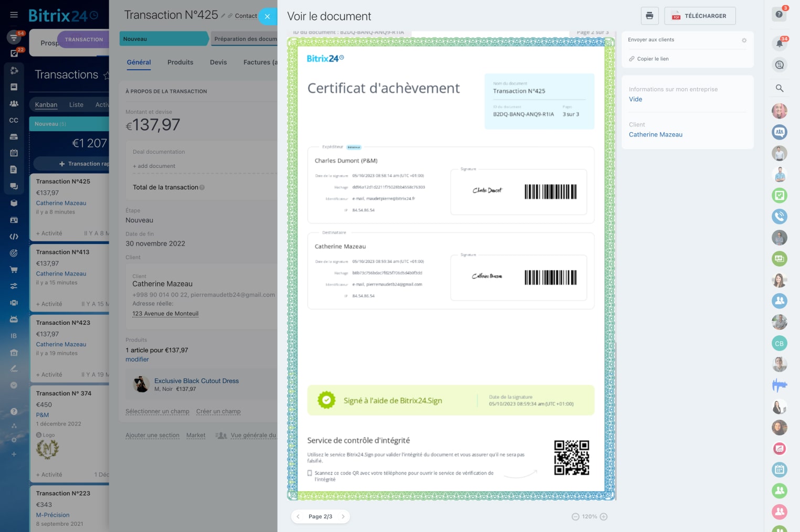Viewport: 800px width, 532px height.
Task: Open the hamburger main menu
Action: point(14,15)
